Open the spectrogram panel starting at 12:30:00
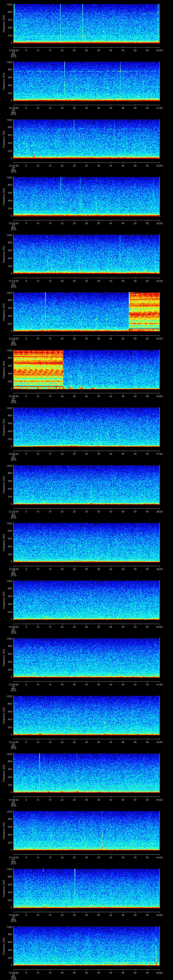173x980 pixels. tap(86, 81)
